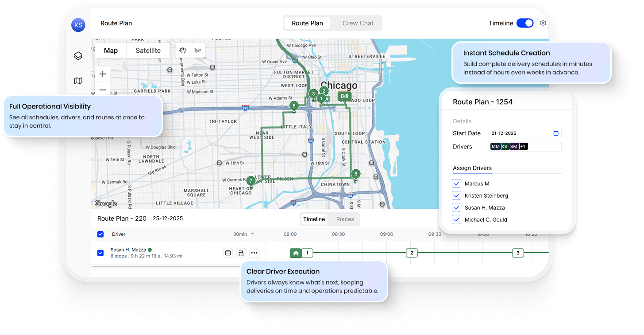
Task: Click the green home icon on the timeline
Action: click(x=295, y=253)
